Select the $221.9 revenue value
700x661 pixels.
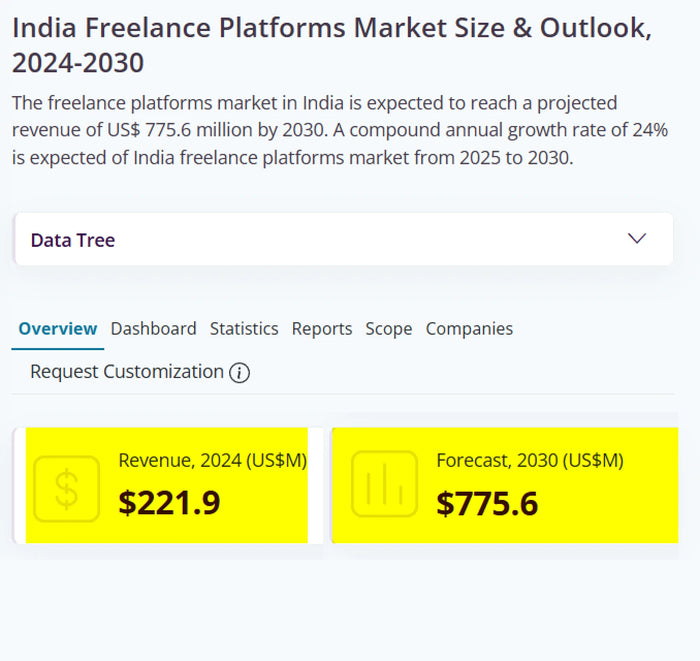[169, 503]
